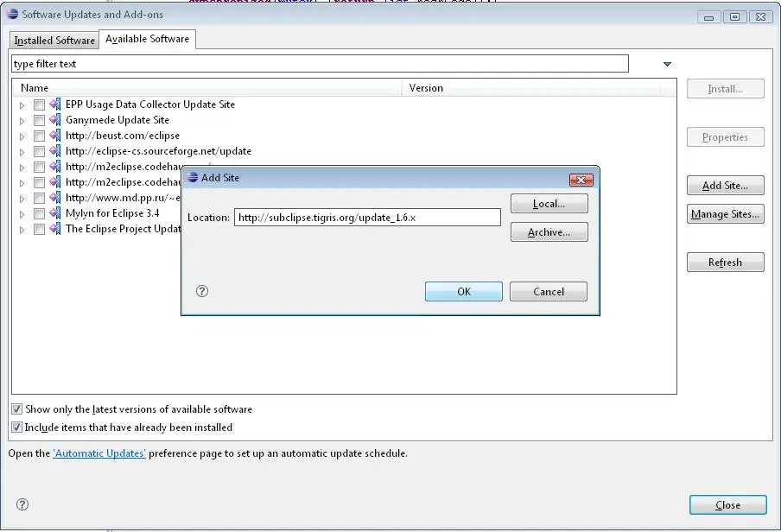Click the beust.com/eclipse update site icon
Image resolution: width=781 pixels, height=532 pixels.
[x=55, y=136]
